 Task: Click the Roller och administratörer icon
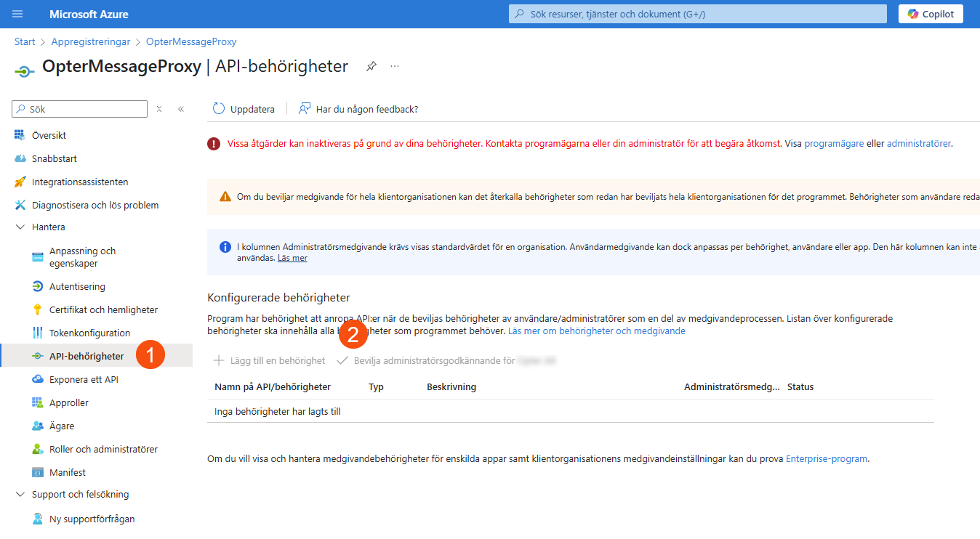(x=38, y=449)
